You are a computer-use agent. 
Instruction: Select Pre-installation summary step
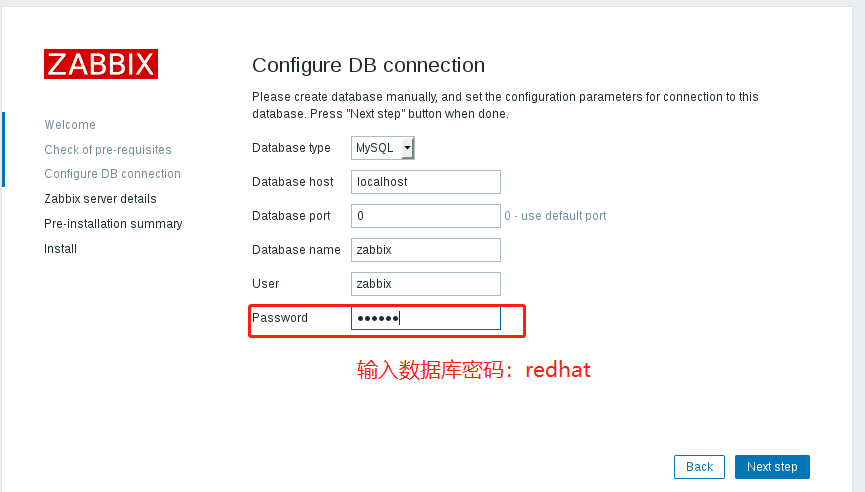[x=113, y=223]
